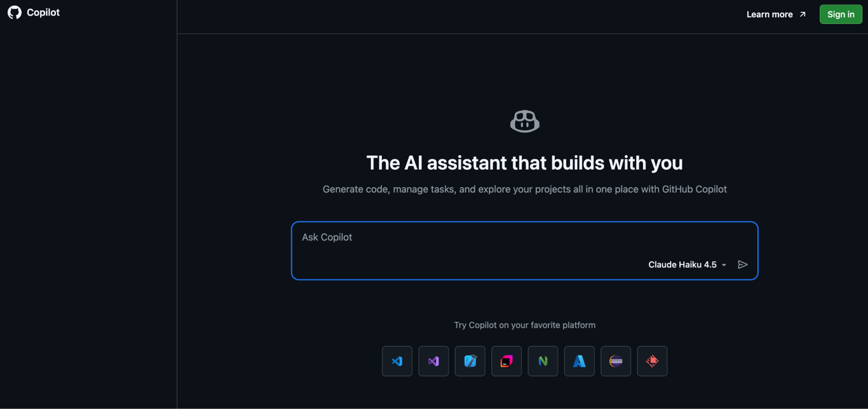
Task: Pick the Azure platform icon
Action: point(580,361)
